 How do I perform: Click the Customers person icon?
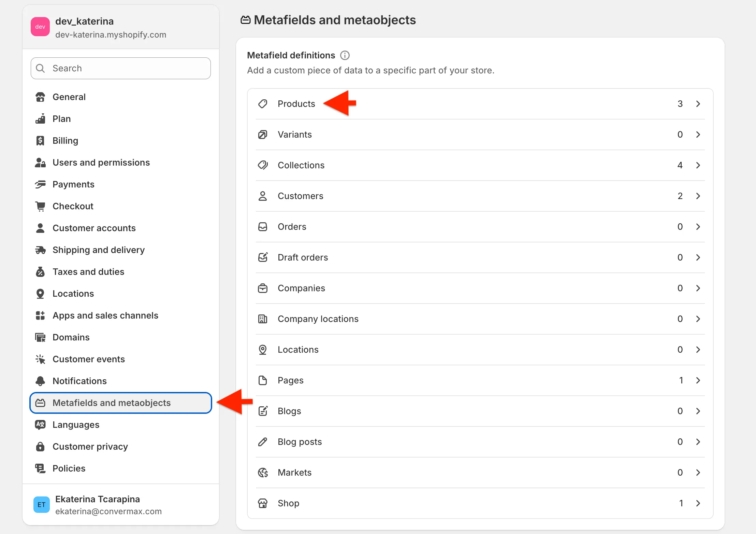(x=263, y=196)
